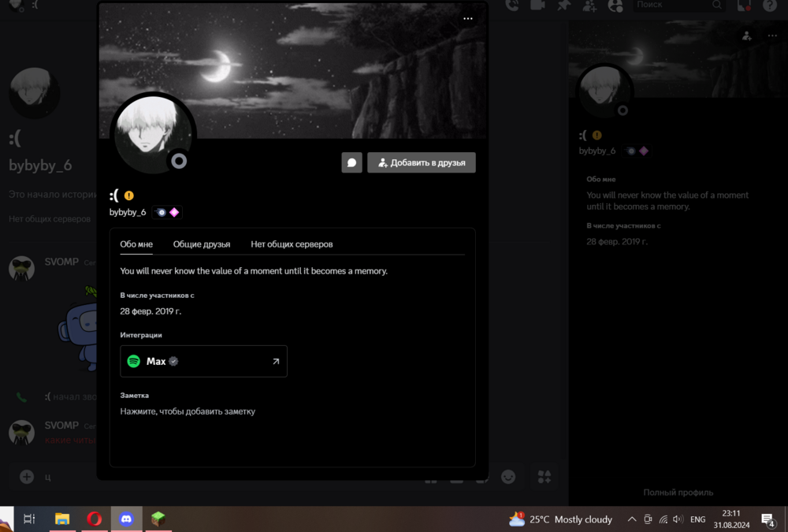Screen dimensions: 788x532
Task: Click the large avatar at the chat start
Action: tap(34, 92)
